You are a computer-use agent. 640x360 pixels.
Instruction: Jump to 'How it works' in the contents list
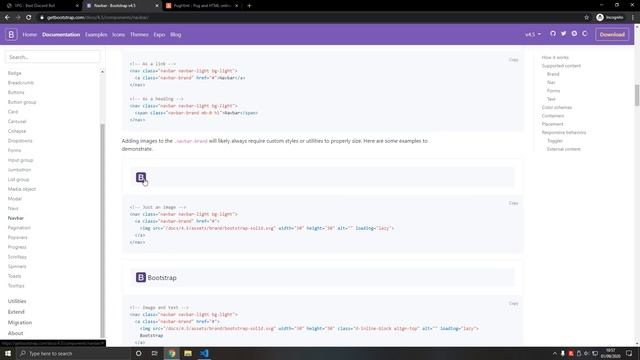(555, 58)
